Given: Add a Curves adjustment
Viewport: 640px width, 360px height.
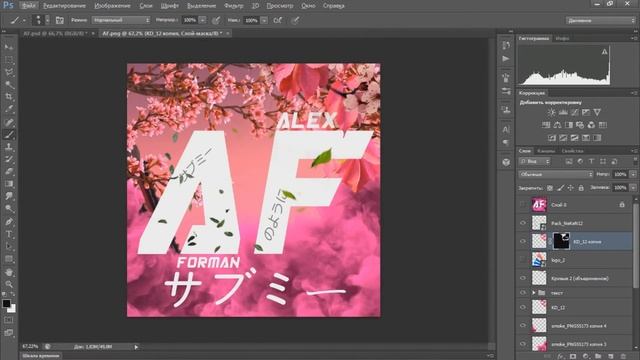Looking at the screenshot, I should click(574, 112).
